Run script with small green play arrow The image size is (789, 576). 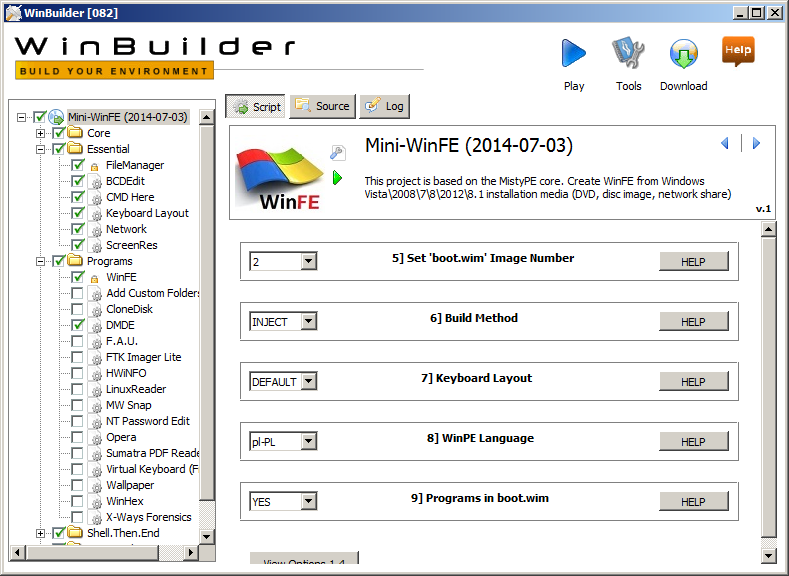[x=338, y=178]
